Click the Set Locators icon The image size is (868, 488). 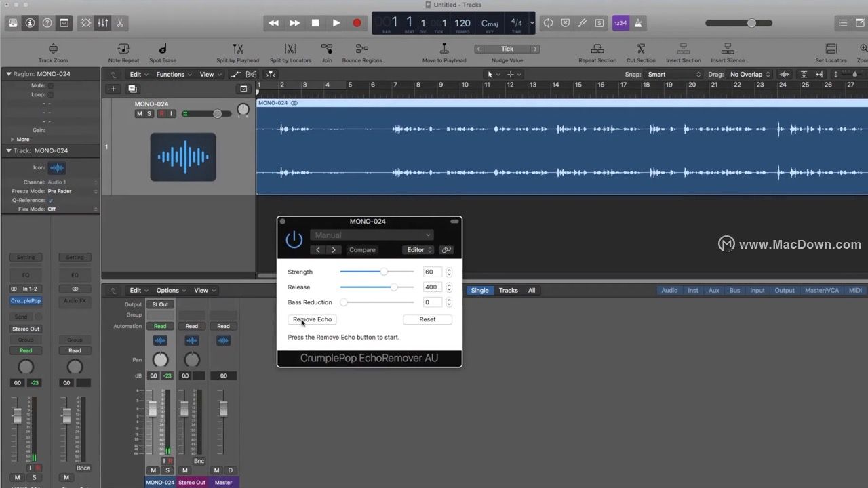(831, 49)
